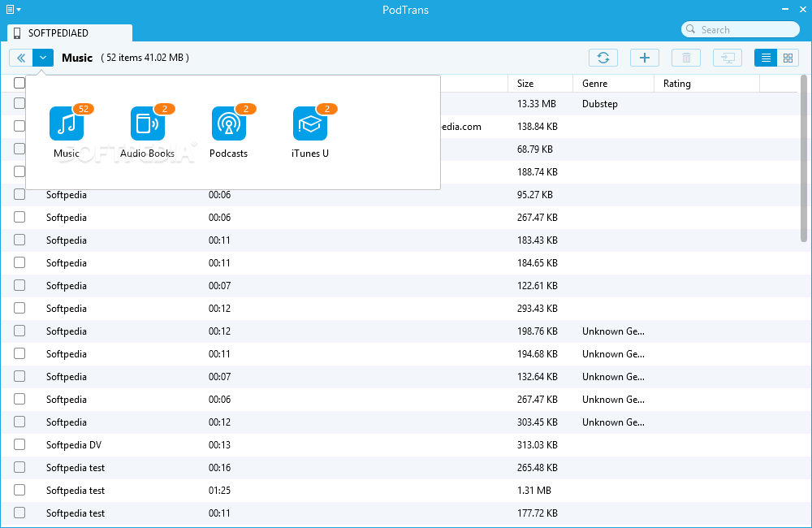Click the add (plus) button
Viewport: 812px width, 528px height.
coord(645,58)
